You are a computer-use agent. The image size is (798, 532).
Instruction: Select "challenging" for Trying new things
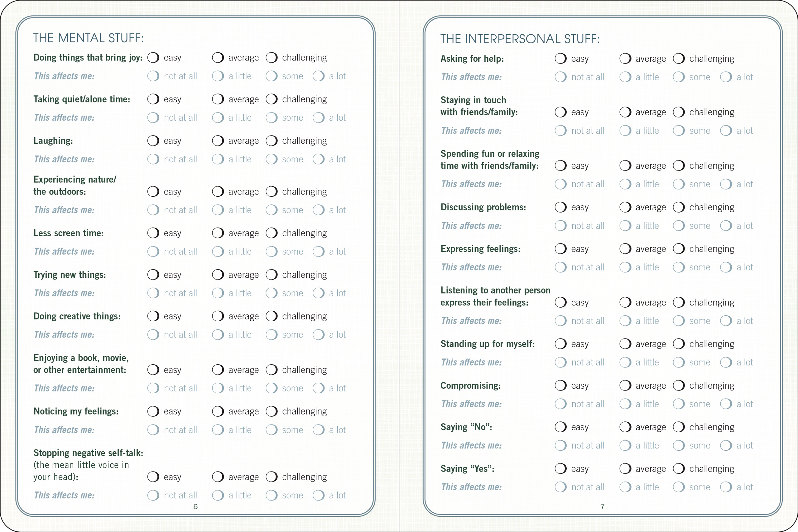pyautogui.click(x=272, y=275)
